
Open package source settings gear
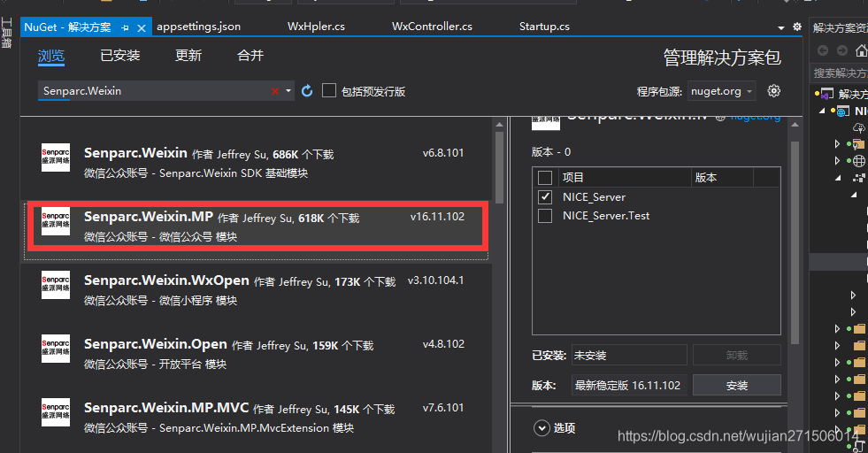click(774, 91)
